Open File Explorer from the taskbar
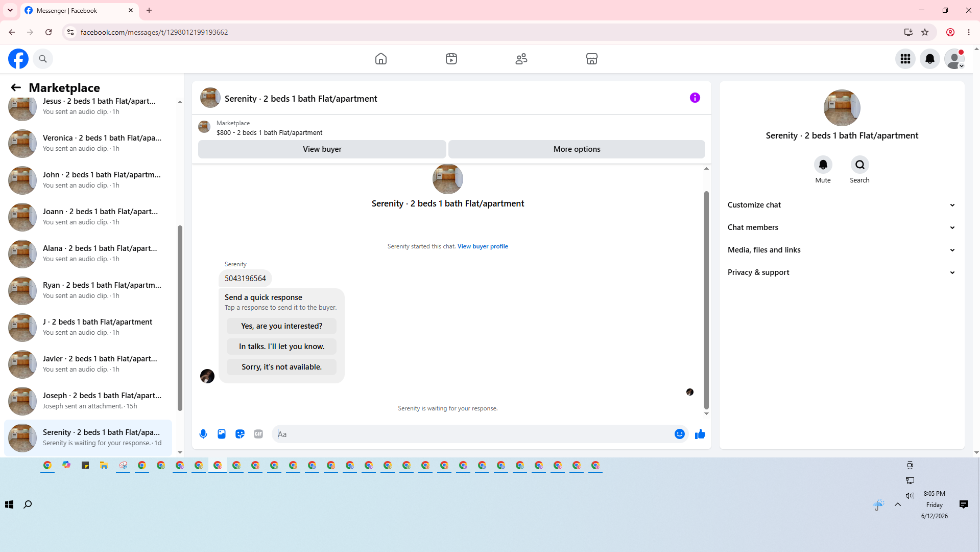 (x=104, y=465)
